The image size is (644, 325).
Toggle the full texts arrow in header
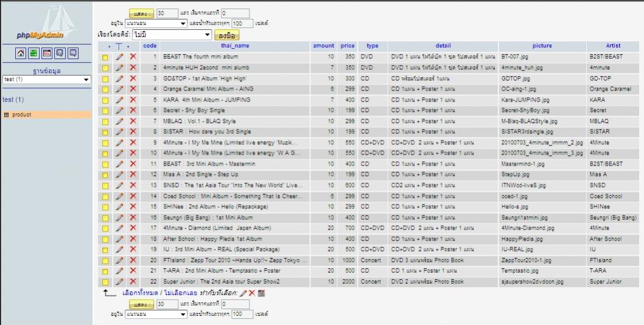119,46
